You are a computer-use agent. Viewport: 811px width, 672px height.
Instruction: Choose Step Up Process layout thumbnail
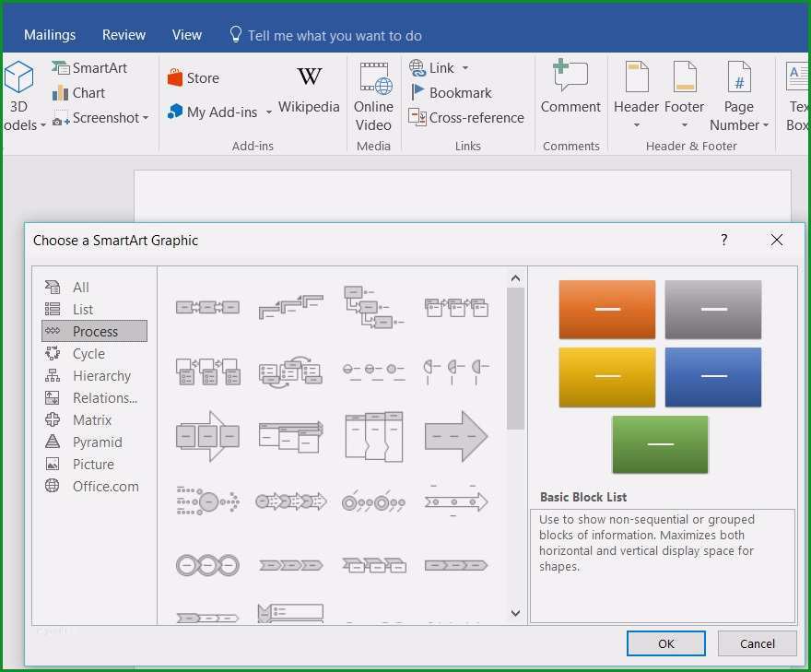(290, 307)
